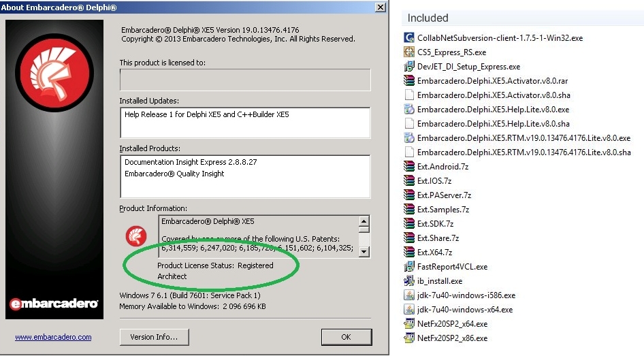Screen dimensions: 644x356
Task: Click the RTM.v19.0.13476.4176.Lite.v8.0.exe file name
Action: coord(524,138)
